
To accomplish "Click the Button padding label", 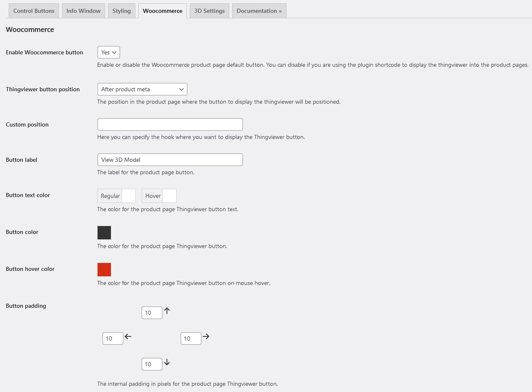I will (x=26, y=306).
